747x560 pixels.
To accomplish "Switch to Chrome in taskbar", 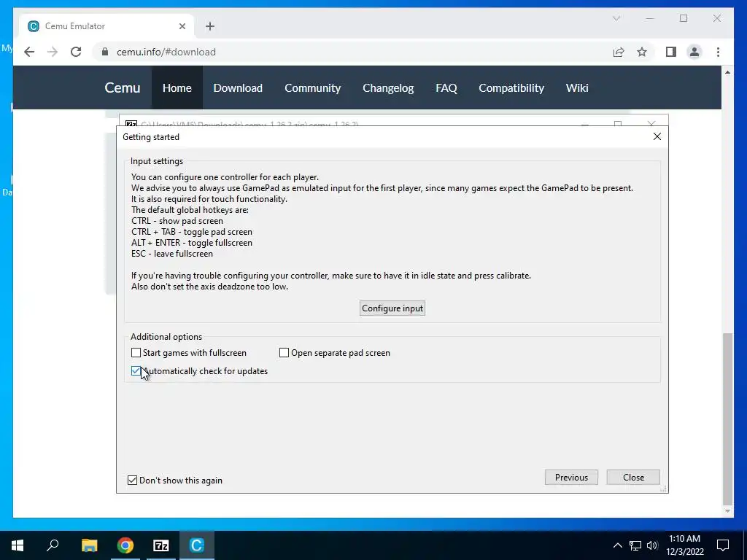I will [125, 545].
